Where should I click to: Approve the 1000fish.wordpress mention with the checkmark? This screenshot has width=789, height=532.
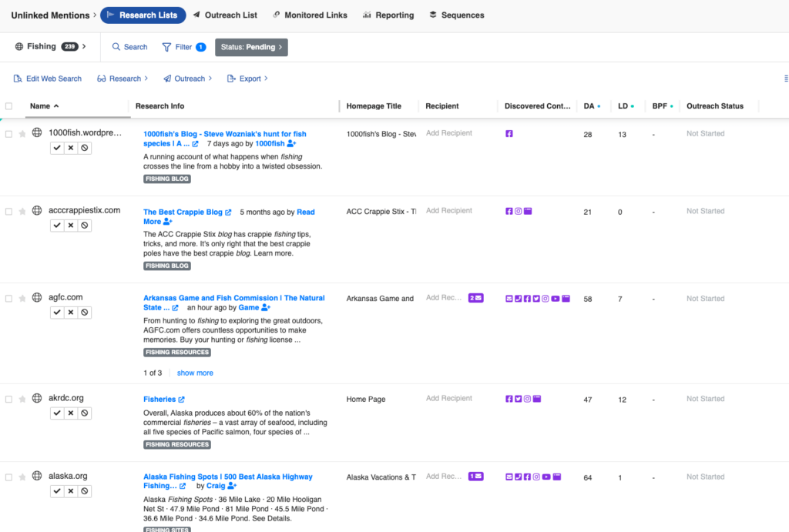(x=56, y=147)
